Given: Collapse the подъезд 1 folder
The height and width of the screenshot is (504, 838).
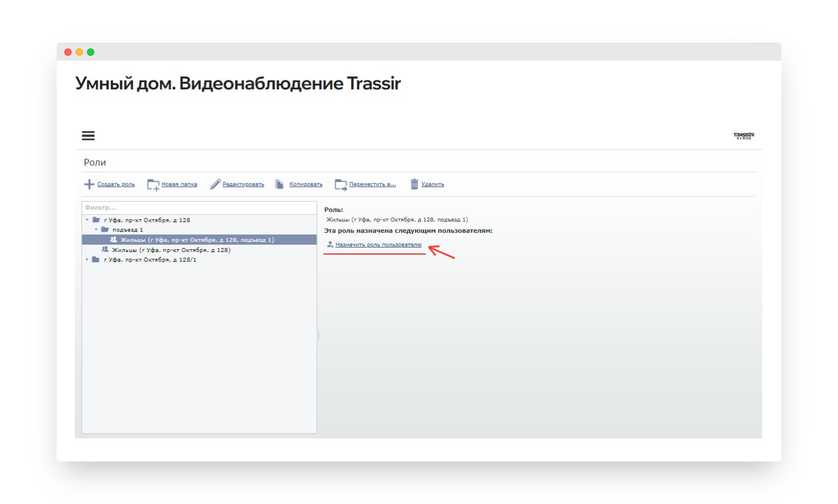Looking at the screenshot, I should click(96, 230).
